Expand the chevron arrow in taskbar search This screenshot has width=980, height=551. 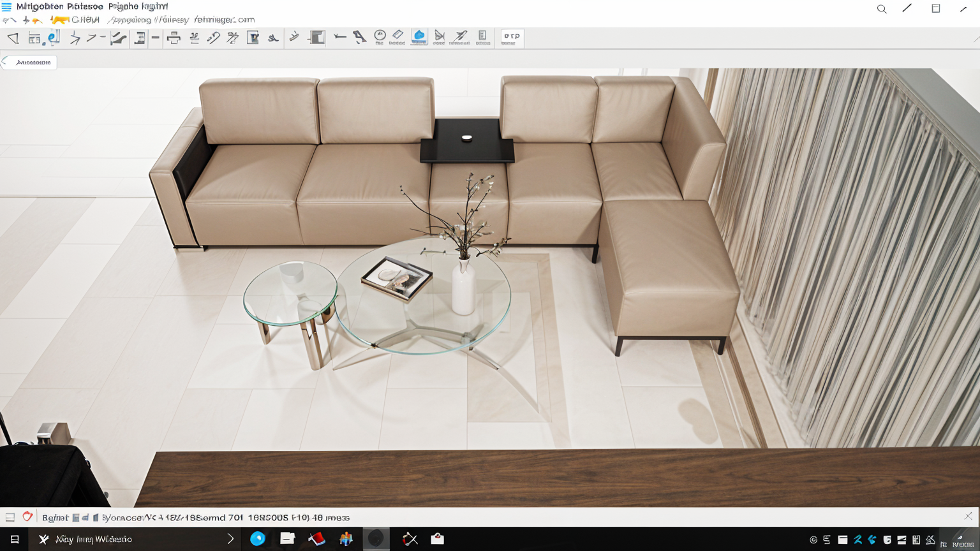[x=230, y=540]
